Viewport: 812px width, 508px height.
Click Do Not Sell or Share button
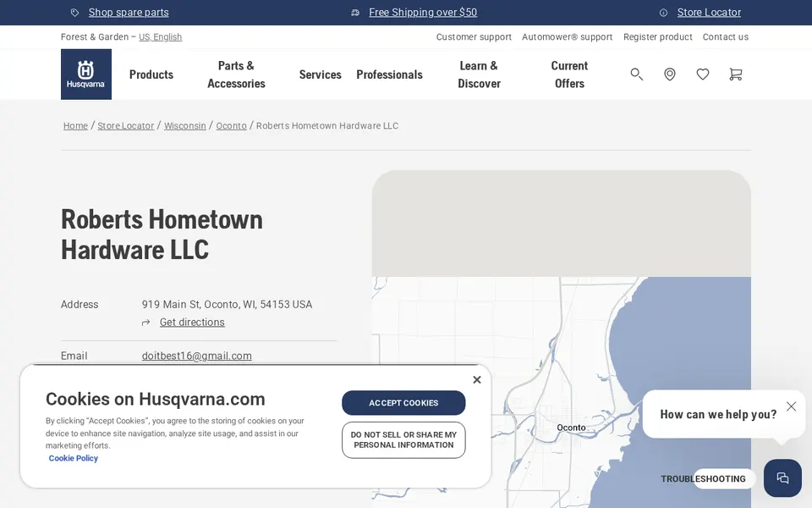(403, 440)
